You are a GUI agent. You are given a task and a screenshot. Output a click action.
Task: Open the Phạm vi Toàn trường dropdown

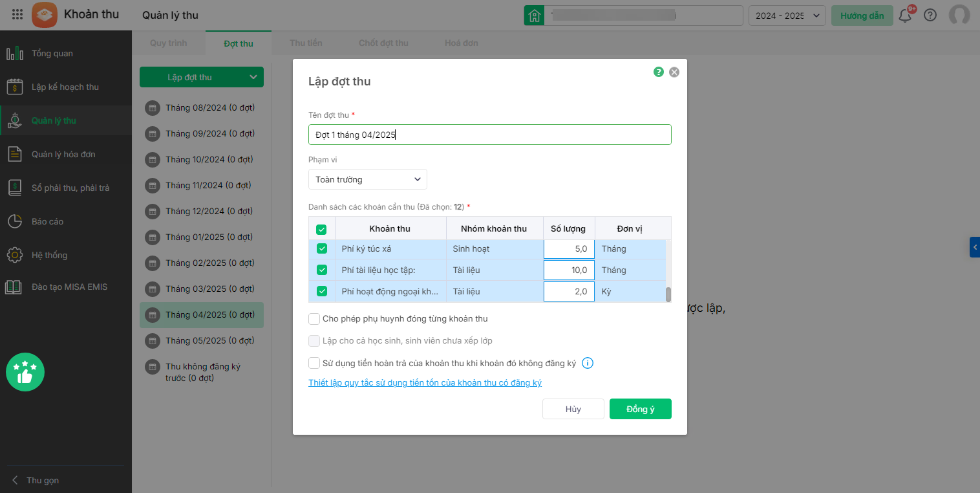click(x=368, y=179)
